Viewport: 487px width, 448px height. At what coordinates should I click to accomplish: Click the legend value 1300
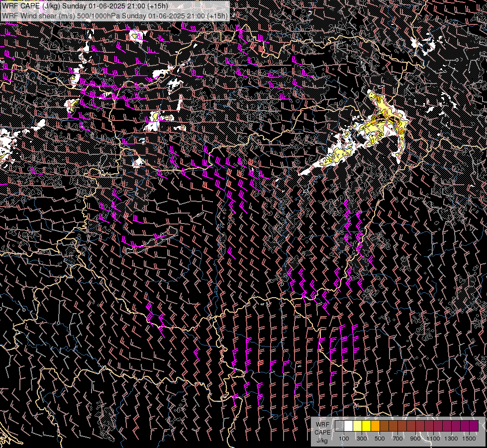coord(451,439)
